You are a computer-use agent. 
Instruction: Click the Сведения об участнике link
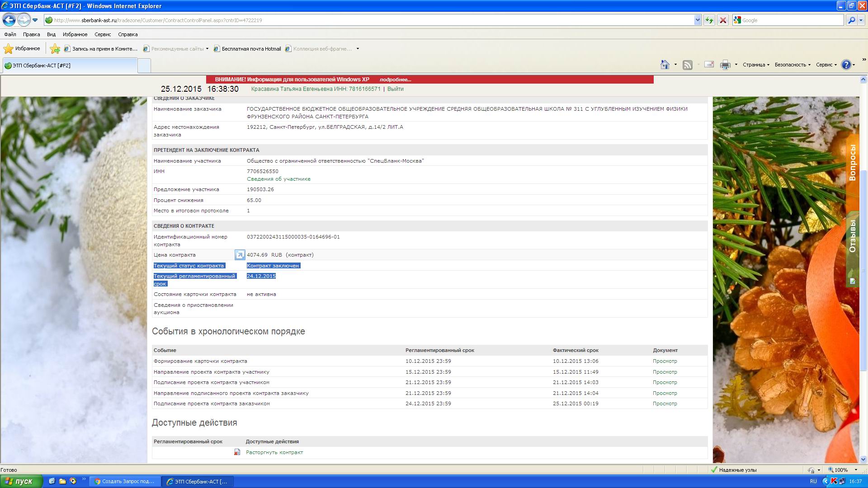278,179
